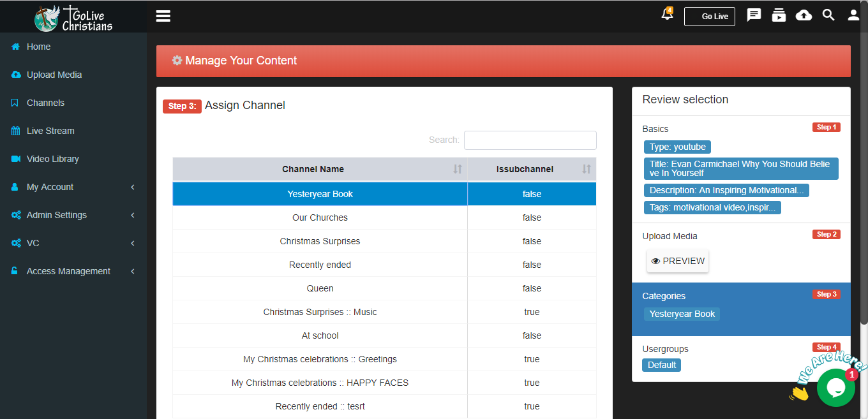
Task: Click the Step 4 badge beside Usergroups
Action: click(x=827, y=347)
